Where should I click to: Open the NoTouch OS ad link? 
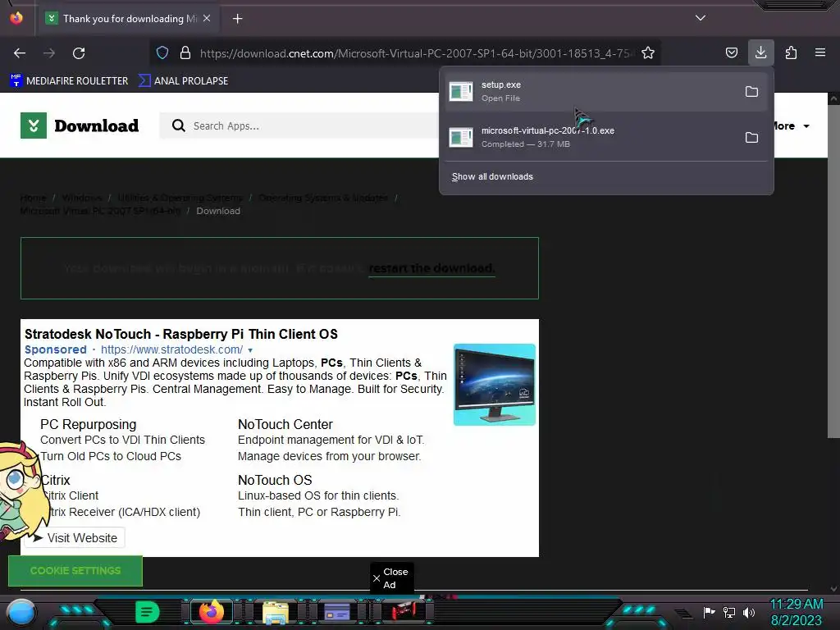click(275, 480)
